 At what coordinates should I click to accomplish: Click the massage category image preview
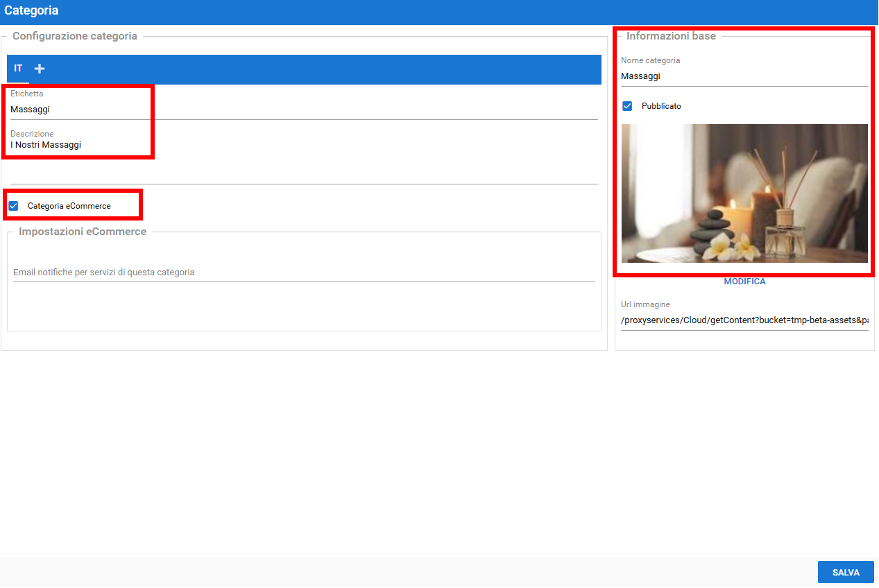(744, 193)
